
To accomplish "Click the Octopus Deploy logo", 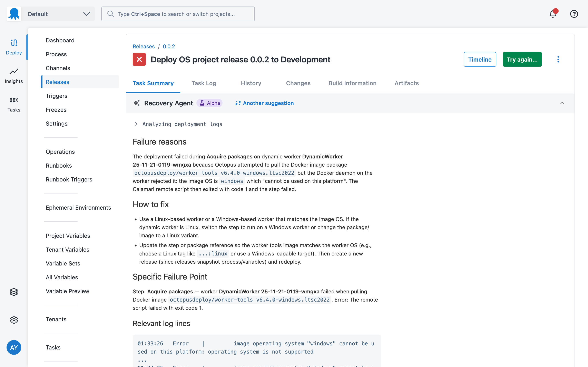I will coord(14,14).
